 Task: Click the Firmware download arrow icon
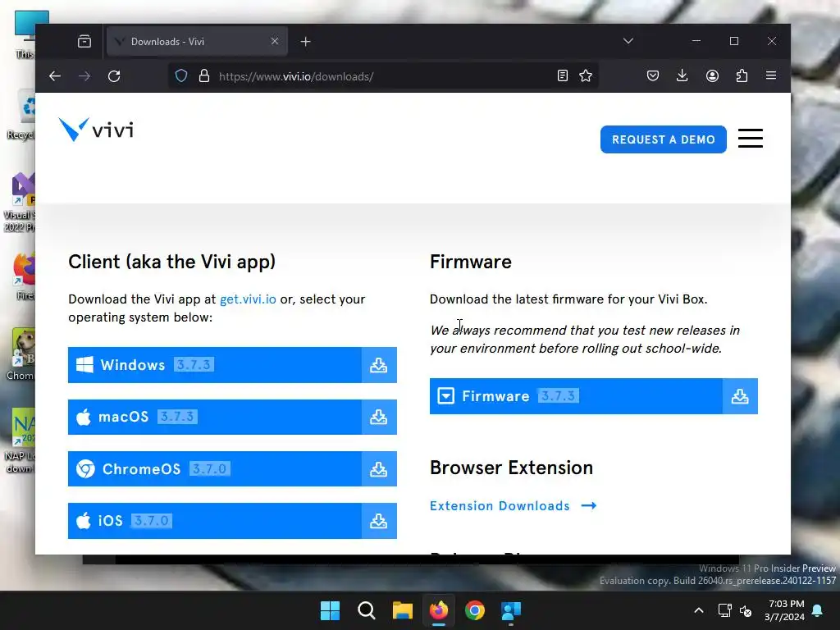point(740,396)
